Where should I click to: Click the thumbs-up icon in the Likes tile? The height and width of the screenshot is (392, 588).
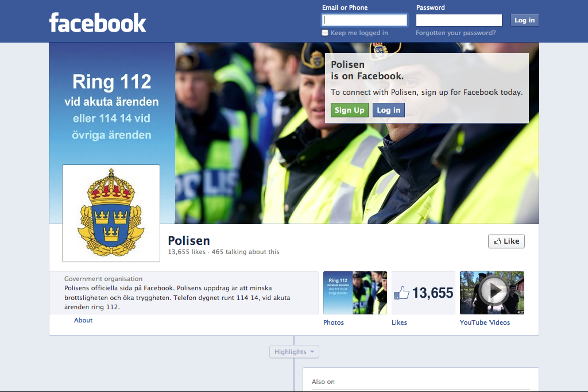[x=401, y=293]
